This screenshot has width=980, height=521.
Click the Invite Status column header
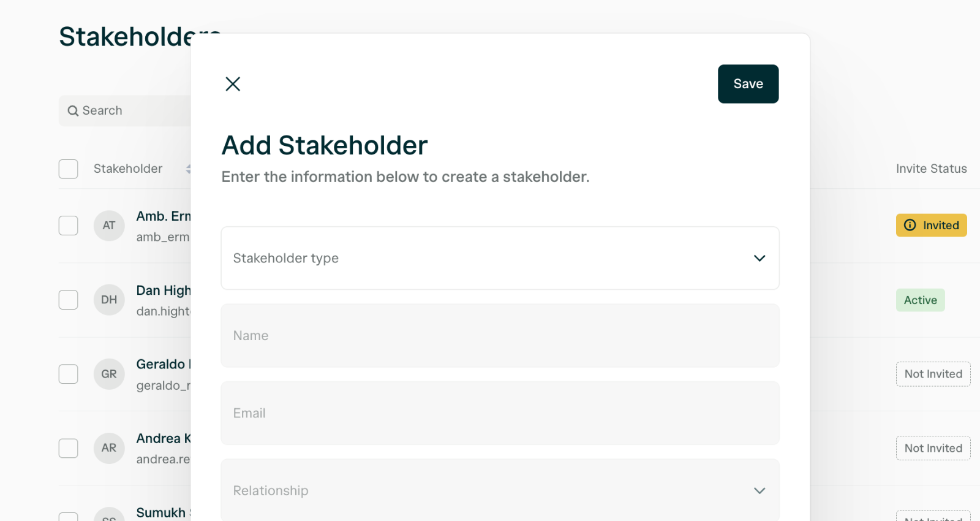point(931,169)
